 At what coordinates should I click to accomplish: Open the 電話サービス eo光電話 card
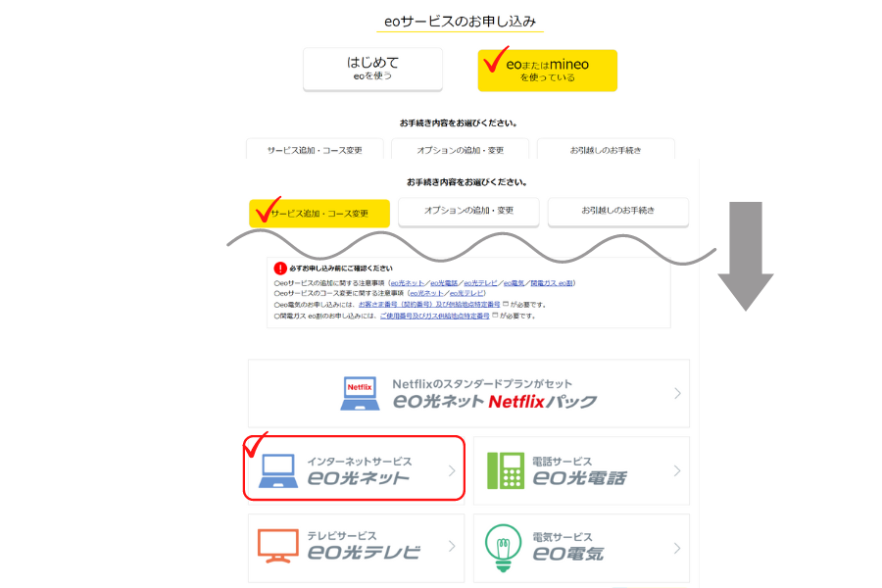pos(581,470)
